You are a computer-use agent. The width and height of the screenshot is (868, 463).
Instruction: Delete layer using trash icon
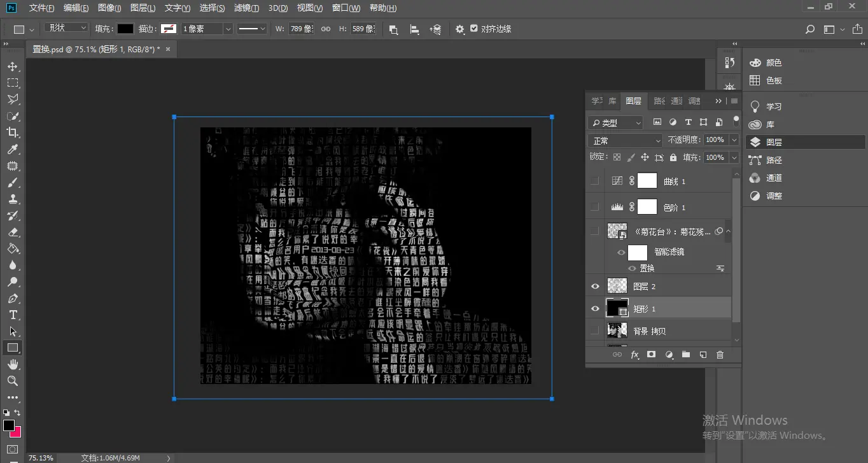tap(720, 355)
